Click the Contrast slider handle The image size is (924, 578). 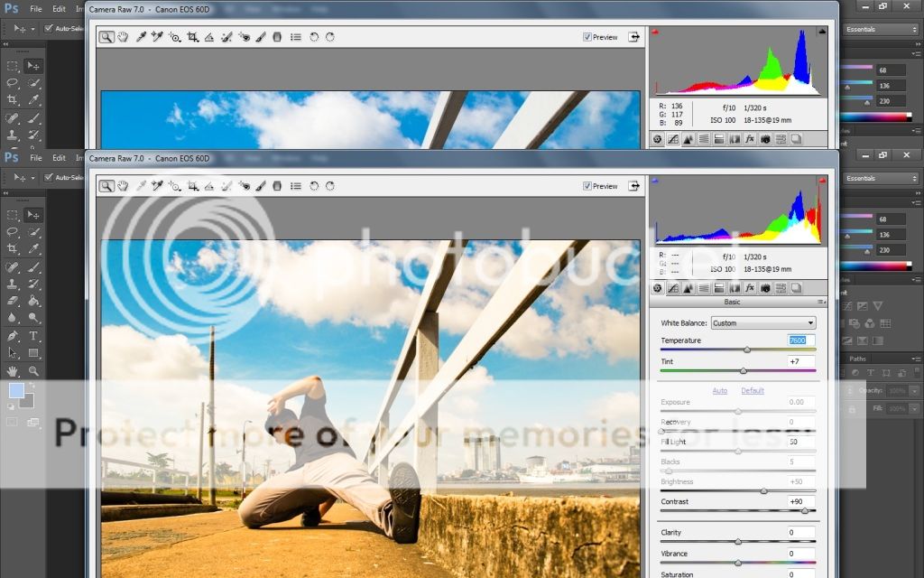point(804,511)
